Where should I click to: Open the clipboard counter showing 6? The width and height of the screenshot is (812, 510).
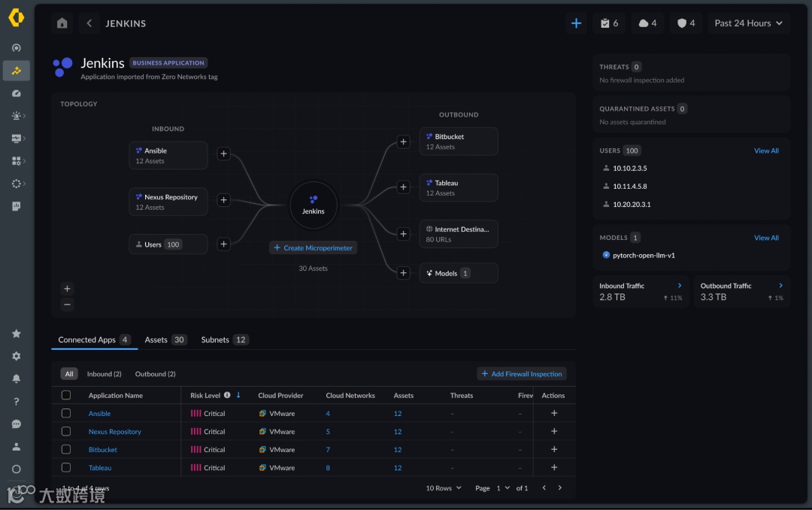(609, 23)
